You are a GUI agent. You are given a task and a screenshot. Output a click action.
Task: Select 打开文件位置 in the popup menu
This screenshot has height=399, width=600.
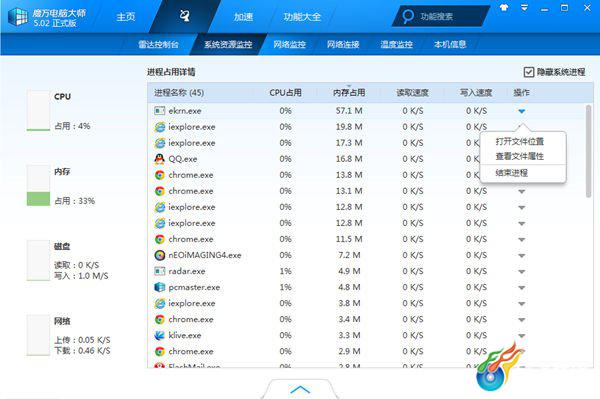point(519,142)
